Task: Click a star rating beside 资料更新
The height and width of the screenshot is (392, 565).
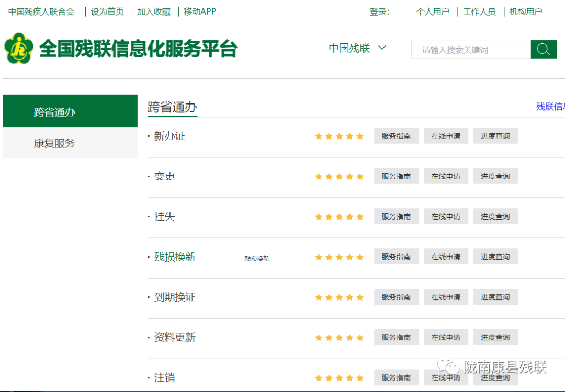Action: [x=339, y=337]
